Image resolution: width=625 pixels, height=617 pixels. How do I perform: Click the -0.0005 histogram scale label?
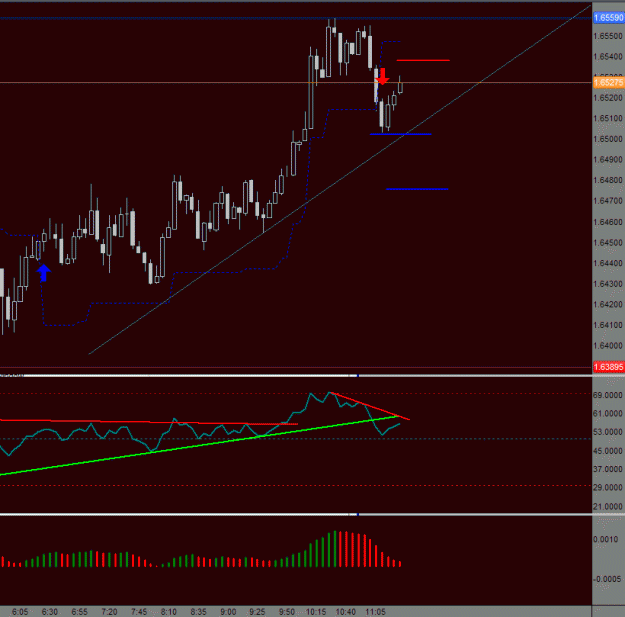tap(607, 579)
